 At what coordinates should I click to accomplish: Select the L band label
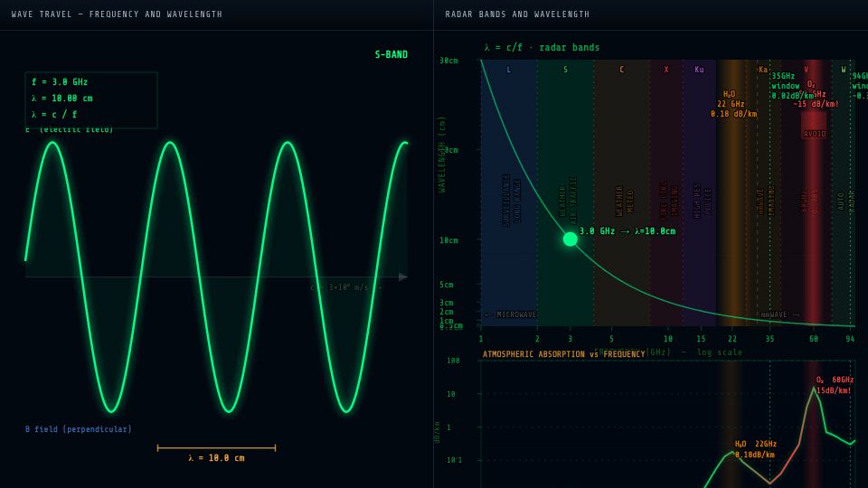click(x=509, y=70)
